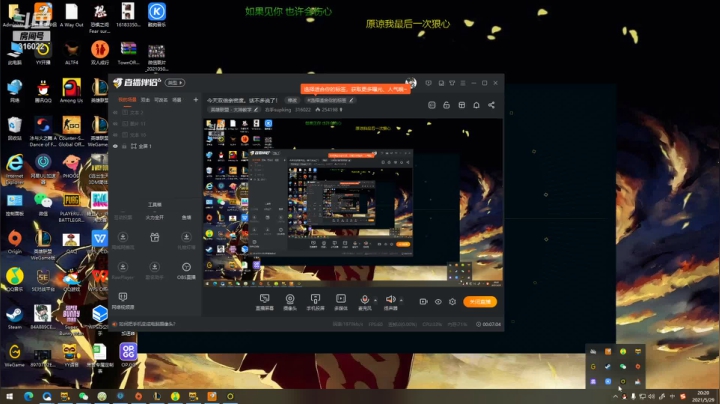Edit the game category pill below title
Viewport: 720px width, 404px height.
tap(235, 110)
